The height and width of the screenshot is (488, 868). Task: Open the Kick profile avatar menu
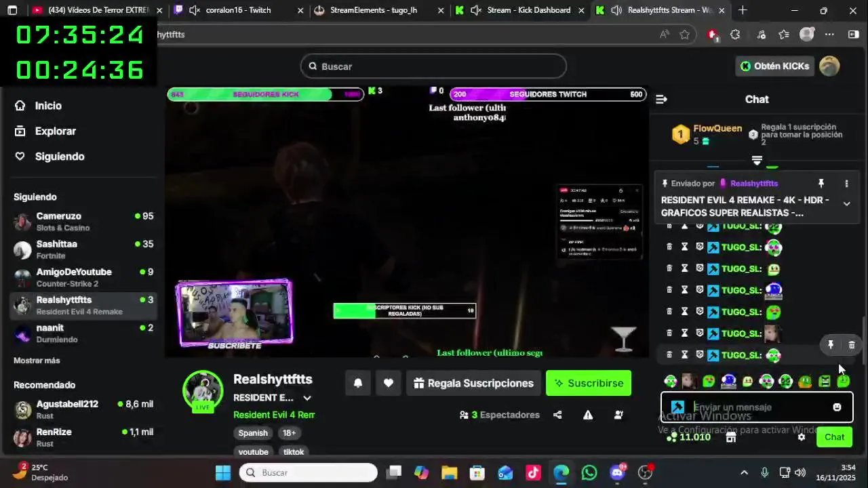[829, 66]
